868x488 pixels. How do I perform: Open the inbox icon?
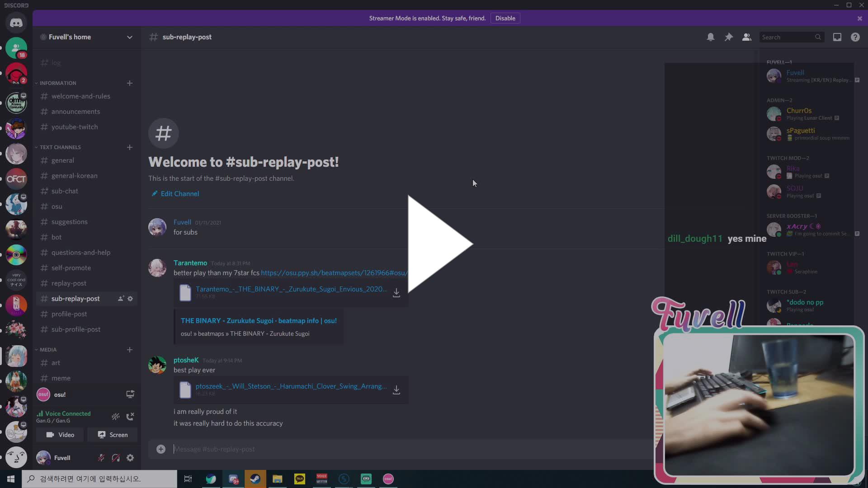click(x=837, y=37)
